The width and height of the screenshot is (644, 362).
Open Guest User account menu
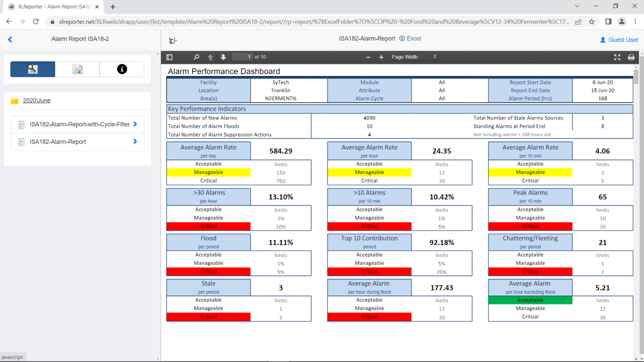(619, 40)
